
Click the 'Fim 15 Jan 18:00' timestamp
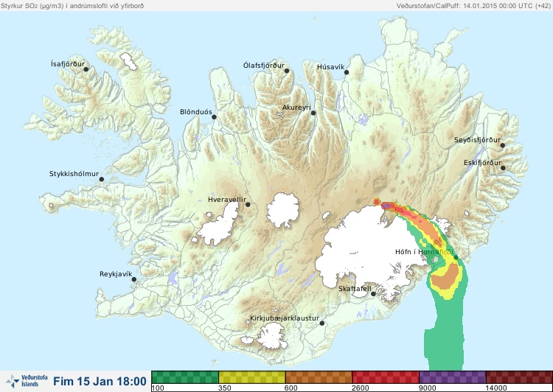(100, 382)
